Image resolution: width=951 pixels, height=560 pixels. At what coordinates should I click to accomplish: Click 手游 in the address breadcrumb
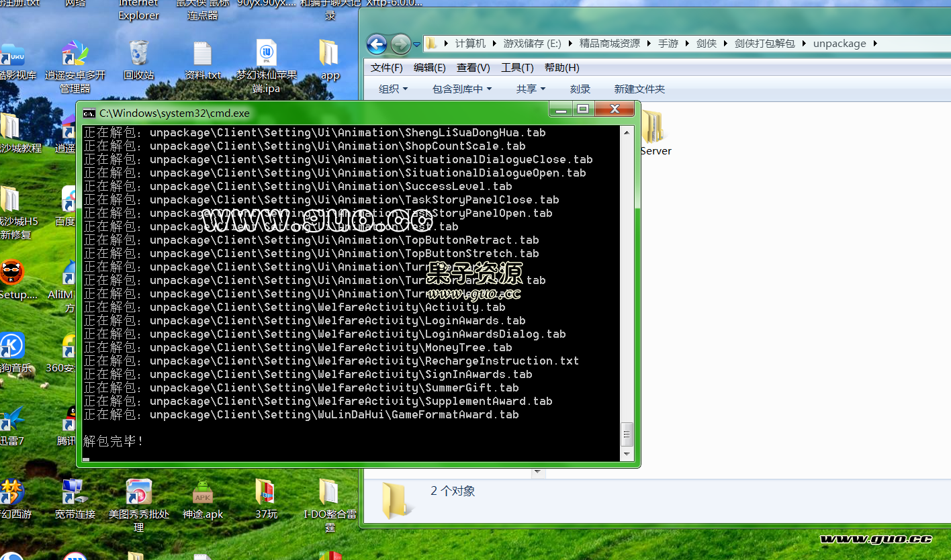(668, 44)
